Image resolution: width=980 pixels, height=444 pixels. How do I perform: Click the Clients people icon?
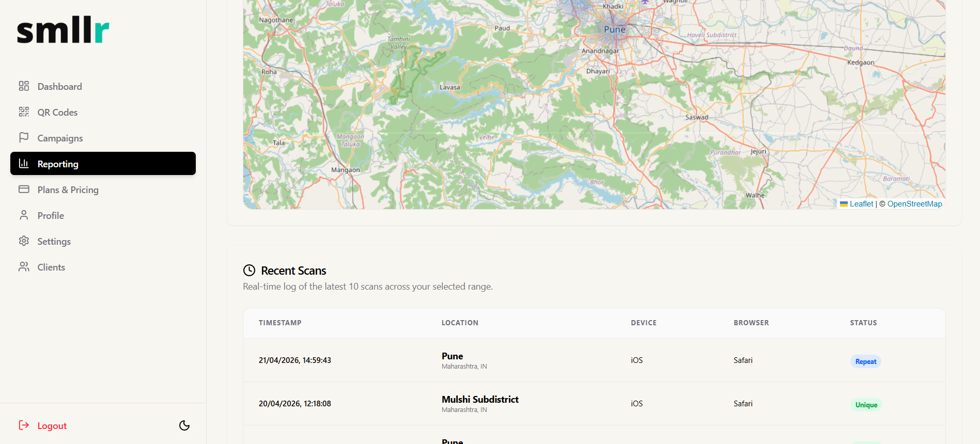24,266
